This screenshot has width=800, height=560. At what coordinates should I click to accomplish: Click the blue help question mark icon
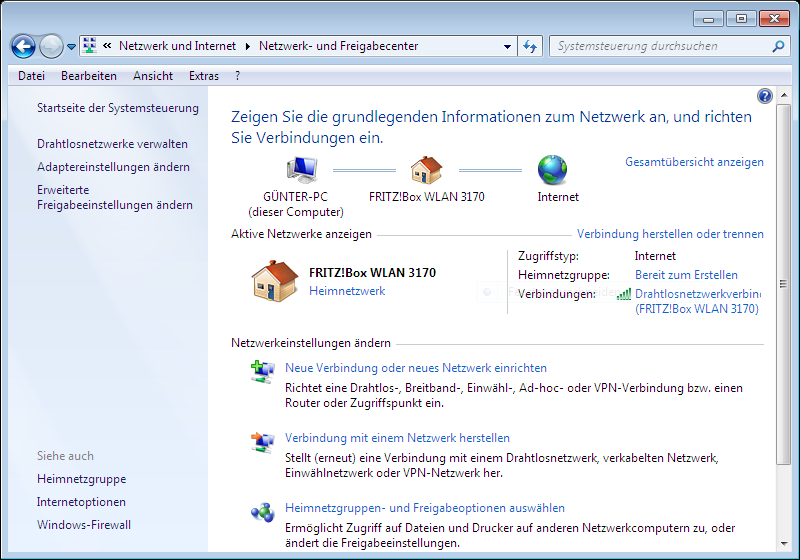click(764, 96)
